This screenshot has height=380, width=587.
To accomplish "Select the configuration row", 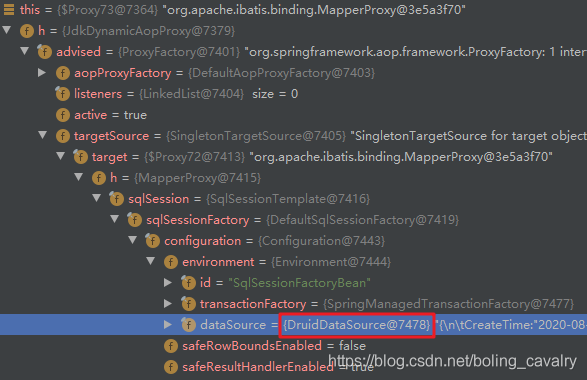I will (x=294, y=240).
